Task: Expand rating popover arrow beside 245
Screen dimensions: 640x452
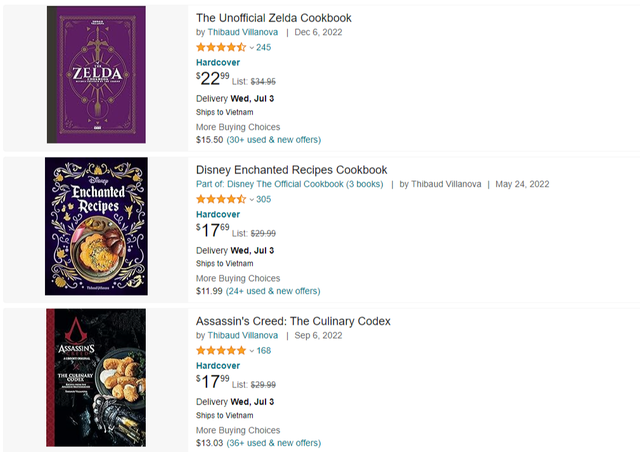Action: 252,47
